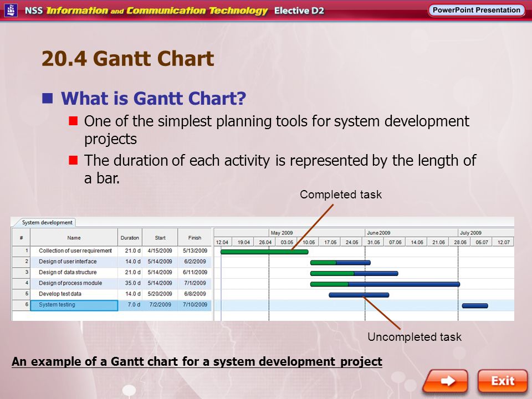The image size is (532, 399).
Task: Click the 12.04 week column header
Action: 222,242
